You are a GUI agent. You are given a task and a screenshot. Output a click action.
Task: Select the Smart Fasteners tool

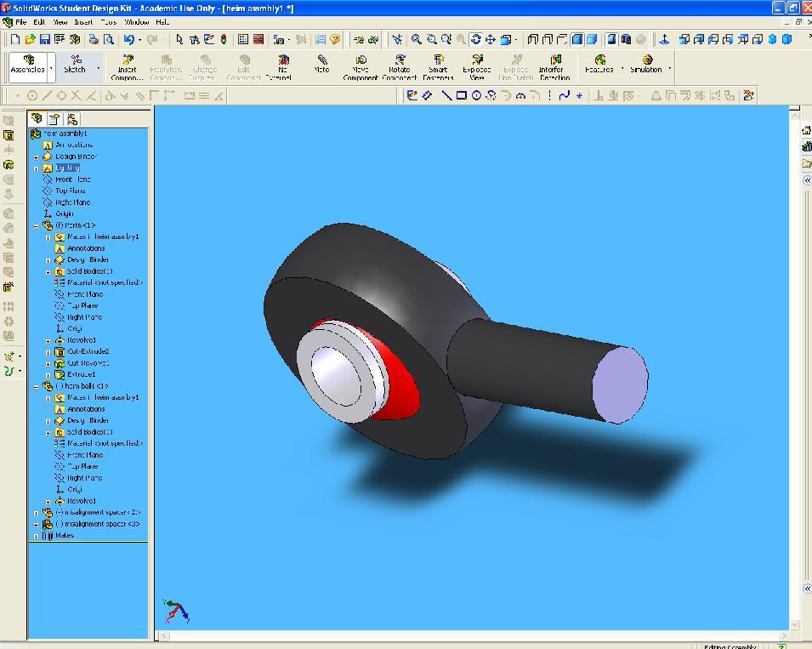pyautogui.click(x=438, y=67)
